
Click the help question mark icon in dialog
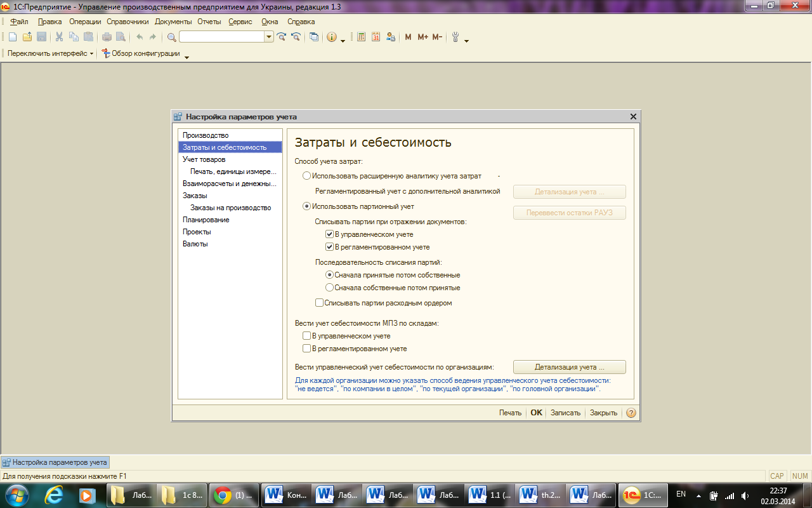pos(631,413)
